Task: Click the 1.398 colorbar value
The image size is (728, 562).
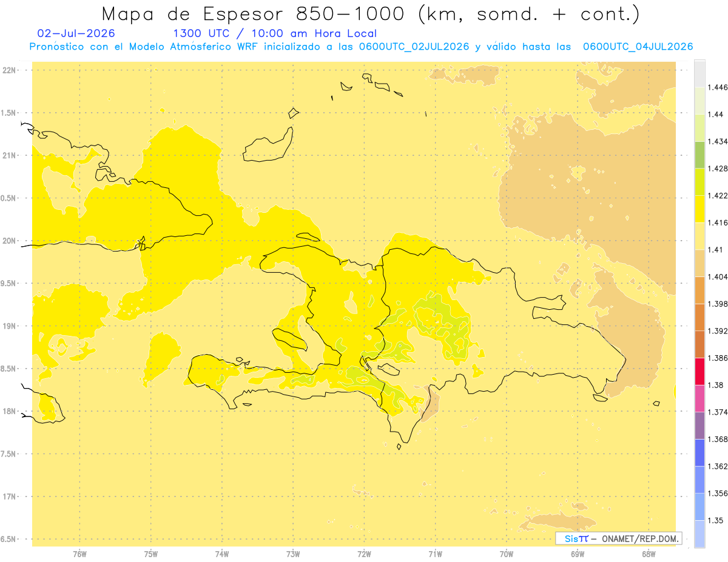Action: click(718, 304)
